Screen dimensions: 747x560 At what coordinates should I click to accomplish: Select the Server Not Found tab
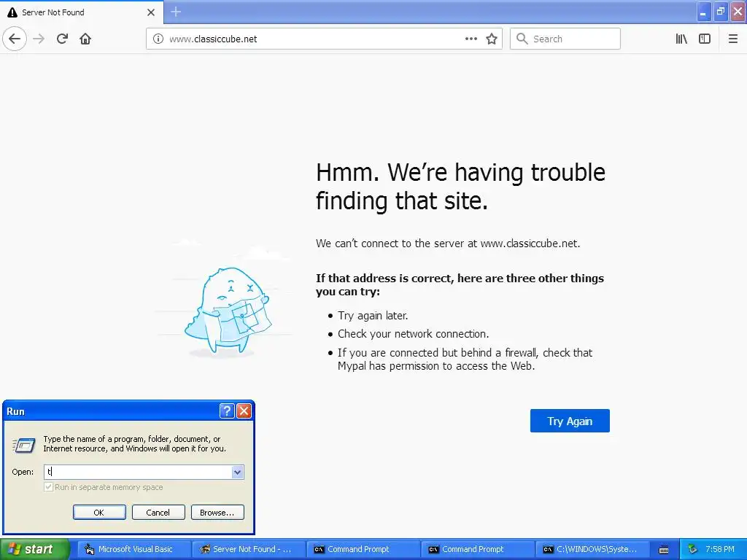(82, 12)
